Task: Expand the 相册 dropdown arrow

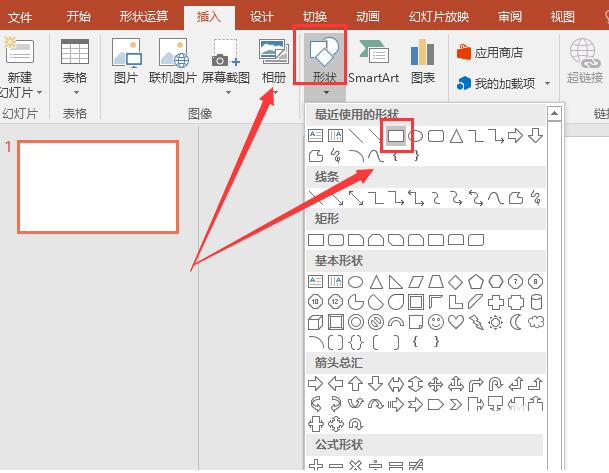Action: pos(275,92)
